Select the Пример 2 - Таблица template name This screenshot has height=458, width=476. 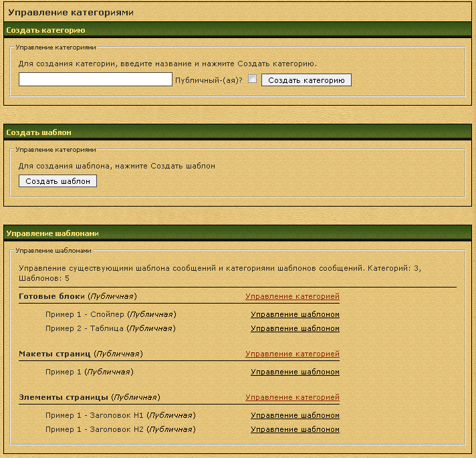tap(85, 328)
